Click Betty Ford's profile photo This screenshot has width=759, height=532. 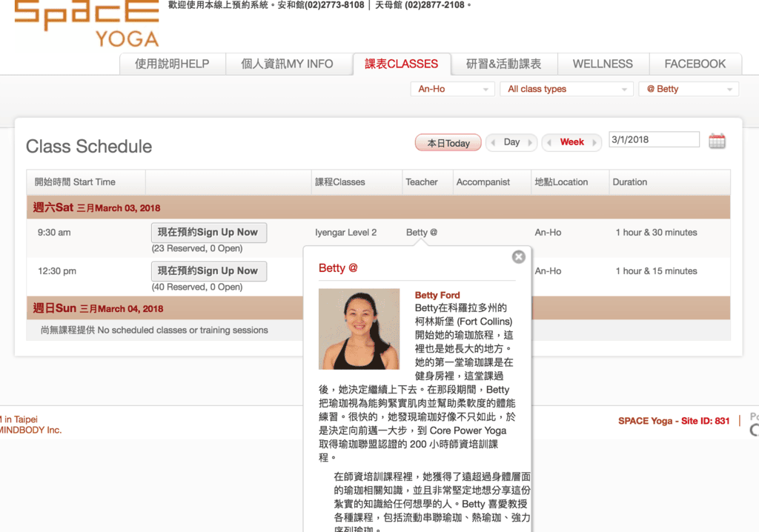359,329
